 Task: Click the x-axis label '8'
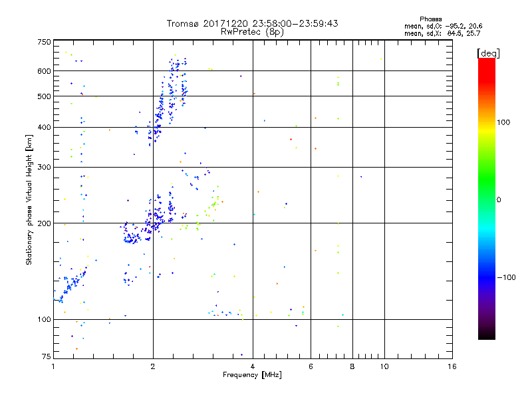(x=352, y=366)
